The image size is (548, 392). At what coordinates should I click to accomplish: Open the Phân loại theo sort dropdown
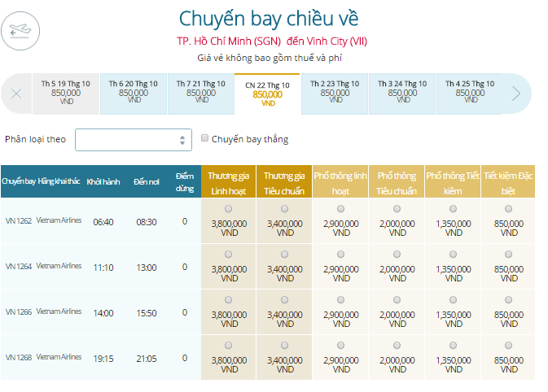click(x=134, y=140)
